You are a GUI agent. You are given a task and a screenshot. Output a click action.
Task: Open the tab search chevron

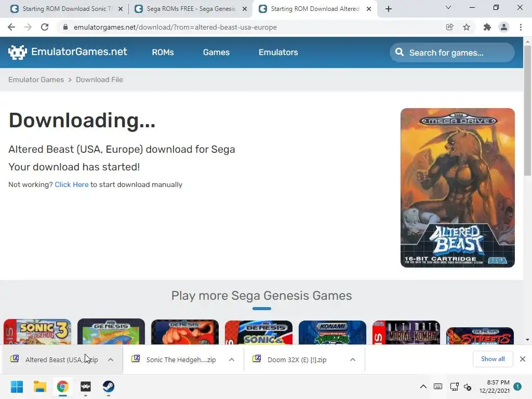coord(448,7)
